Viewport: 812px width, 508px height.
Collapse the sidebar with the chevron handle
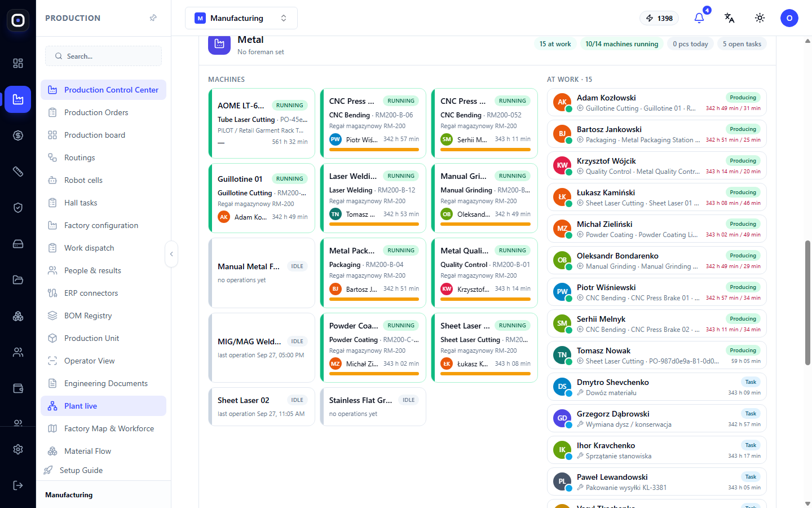pos(171,254)
